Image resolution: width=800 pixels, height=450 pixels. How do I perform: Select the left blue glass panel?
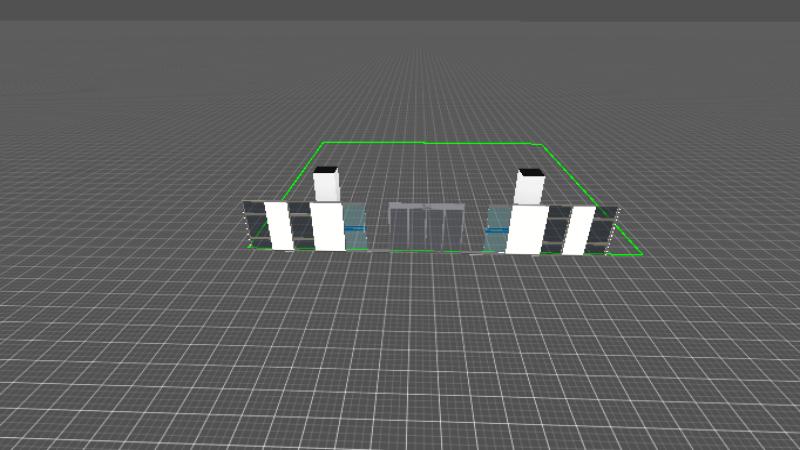[356, 227]
